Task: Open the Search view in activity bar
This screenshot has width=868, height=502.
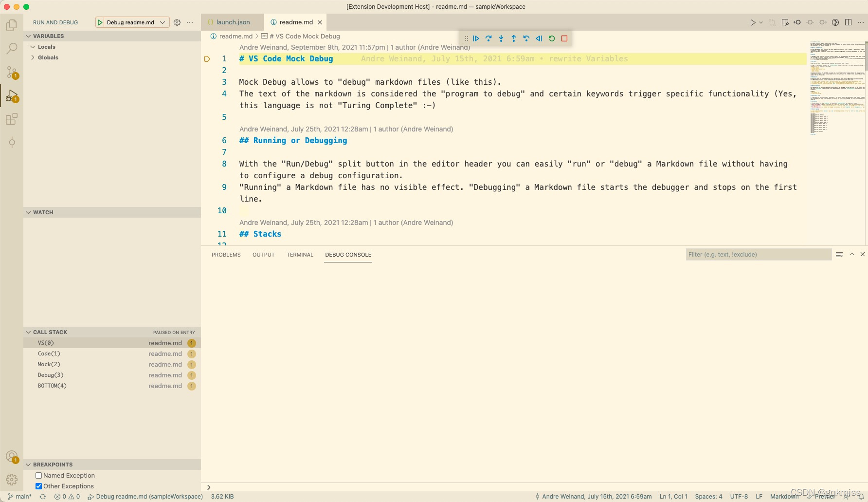Action: tap(12, 48)
